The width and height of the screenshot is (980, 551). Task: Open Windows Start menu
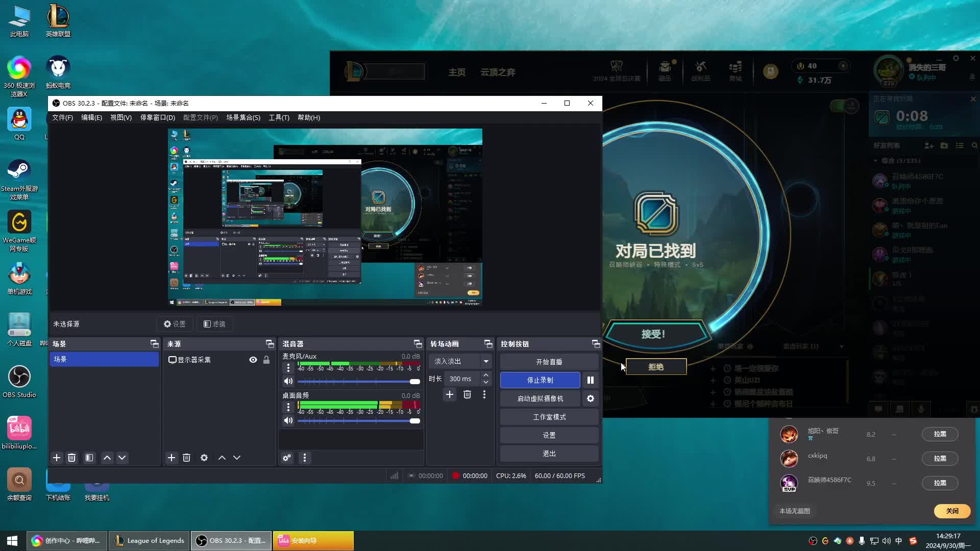point(12,541)
